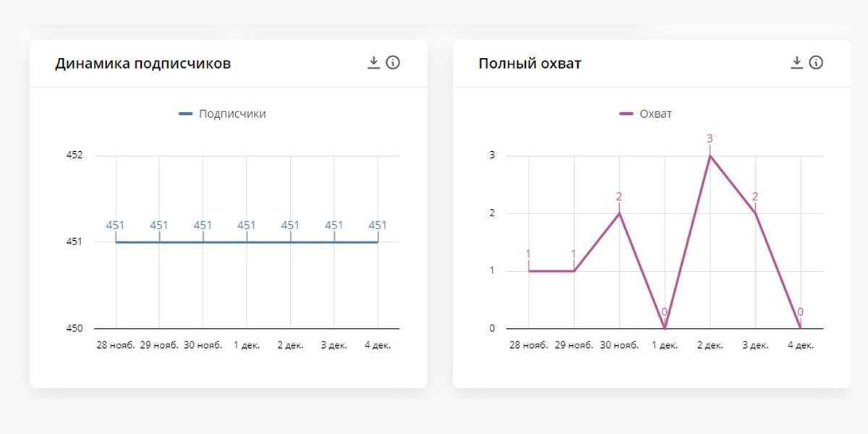
Task: Download the Динамика подписчиков chart
Action: click(373, 62)
